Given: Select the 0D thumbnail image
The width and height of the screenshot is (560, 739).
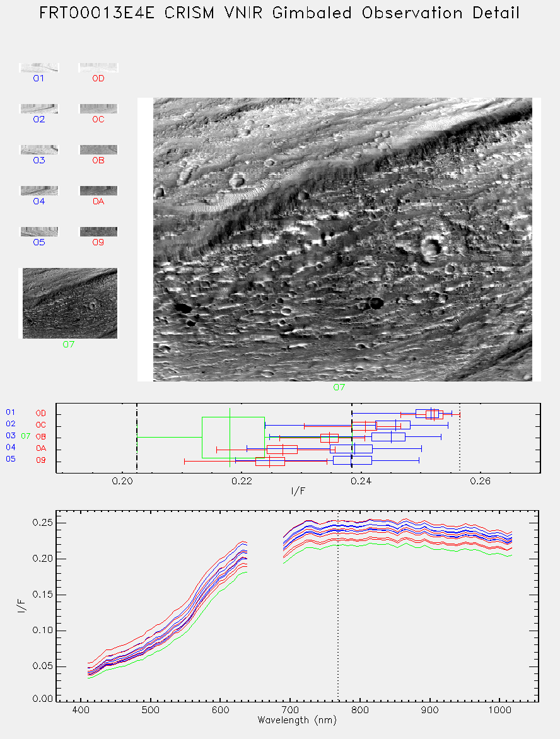Looking at the screenshot, I should point(98,68).
